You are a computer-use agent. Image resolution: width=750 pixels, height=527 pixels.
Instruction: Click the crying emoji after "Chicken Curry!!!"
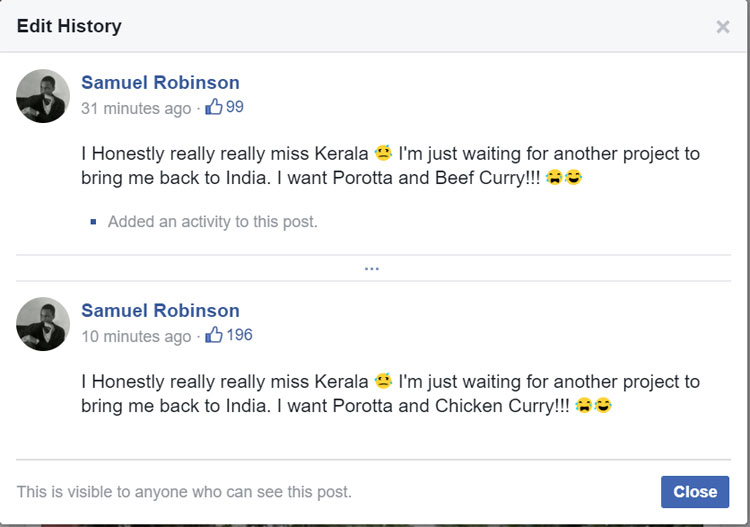(x=584, y=407)
